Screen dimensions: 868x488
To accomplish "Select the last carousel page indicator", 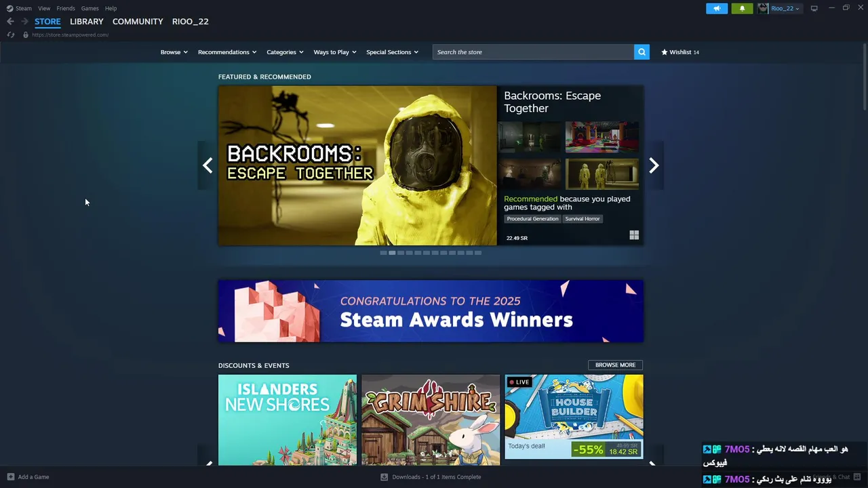I will click(478, 253).
